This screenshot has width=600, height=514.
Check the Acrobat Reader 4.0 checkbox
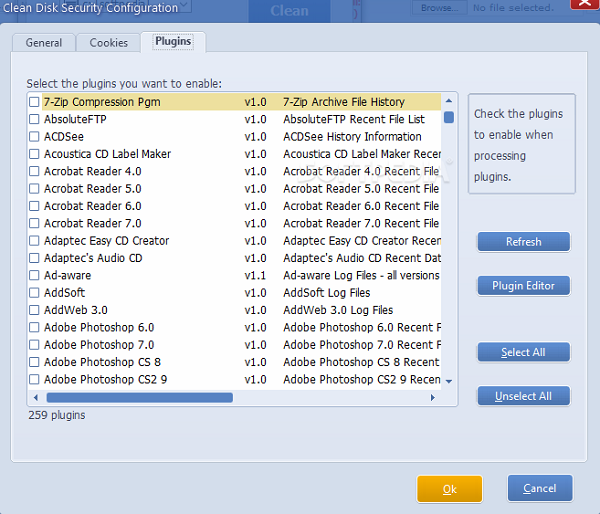pyautogui.click(x=34, y=171)
